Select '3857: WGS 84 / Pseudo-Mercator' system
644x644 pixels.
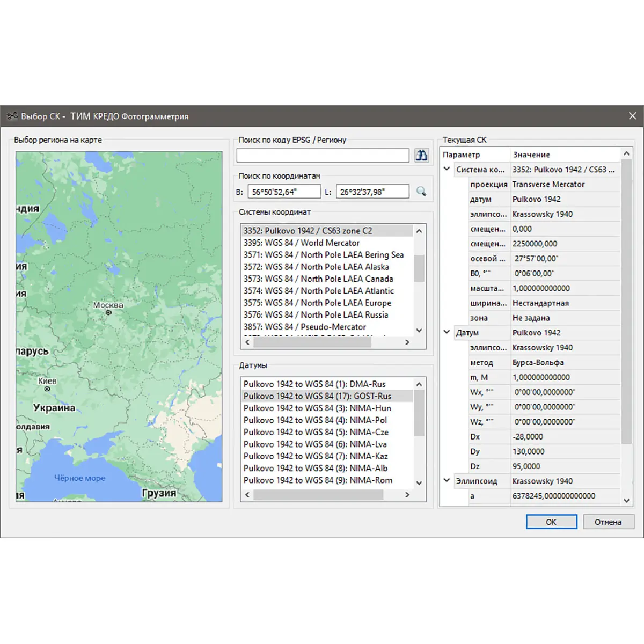[x=304, y=327]
